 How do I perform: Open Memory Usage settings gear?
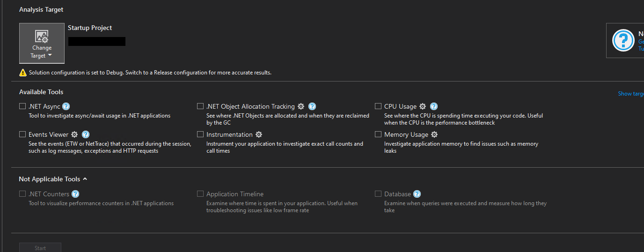coord(434,134)
